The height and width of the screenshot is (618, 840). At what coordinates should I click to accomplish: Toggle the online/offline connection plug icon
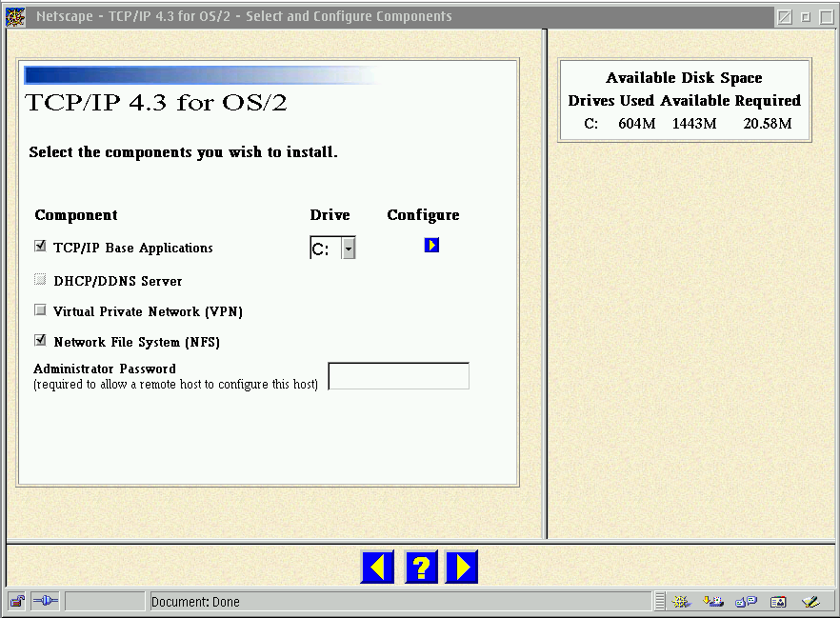(45, 601)
